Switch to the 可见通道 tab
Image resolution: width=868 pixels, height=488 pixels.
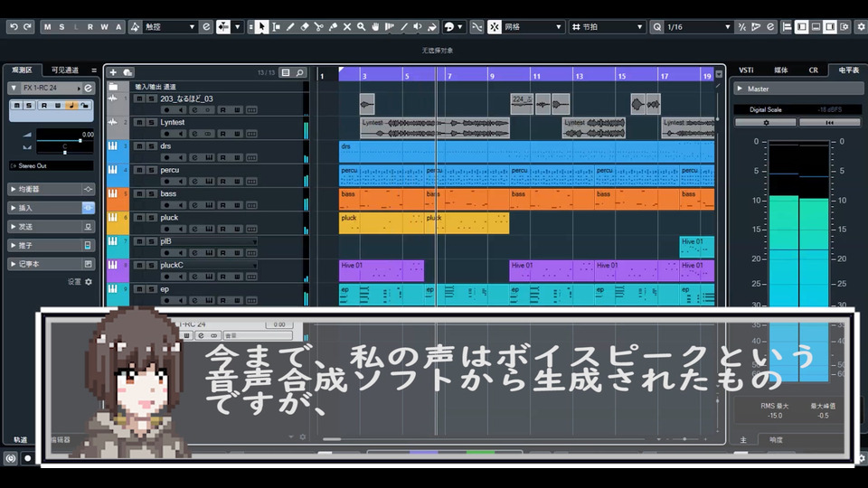point(65,70)
